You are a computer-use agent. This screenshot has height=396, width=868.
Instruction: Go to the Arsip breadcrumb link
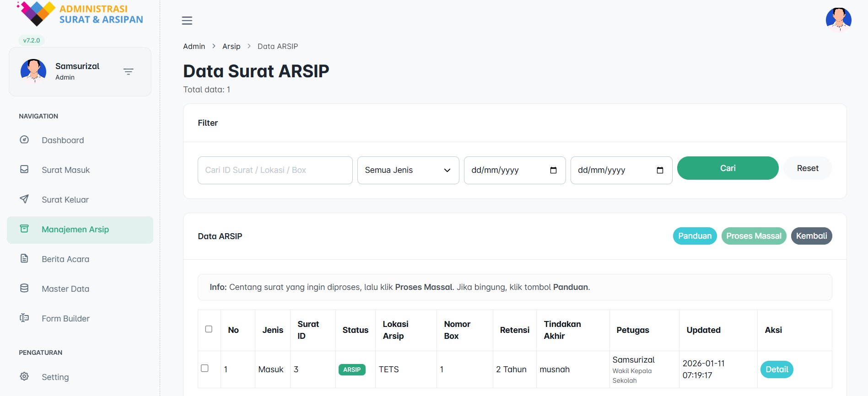point(231,46)
